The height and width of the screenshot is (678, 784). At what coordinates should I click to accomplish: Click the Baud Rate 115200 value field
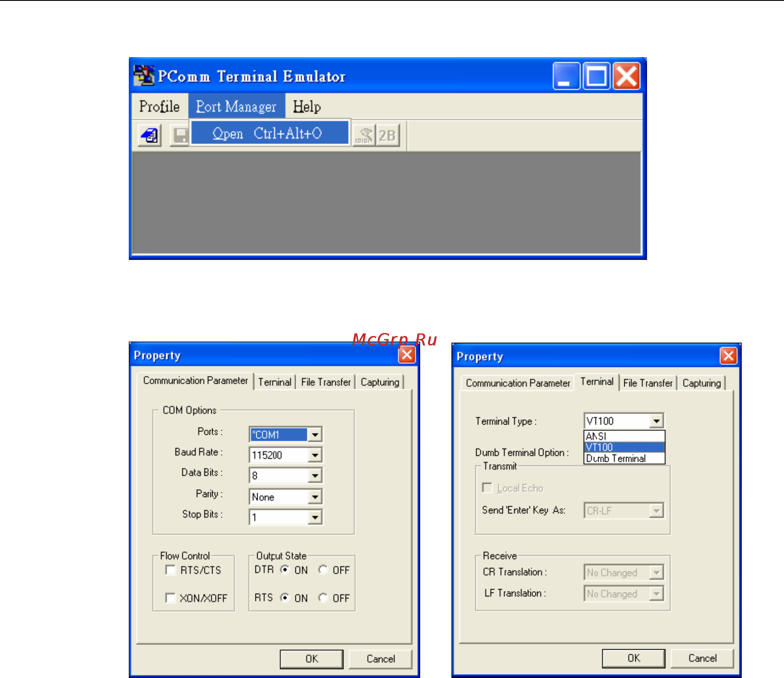tap(279, 455)
